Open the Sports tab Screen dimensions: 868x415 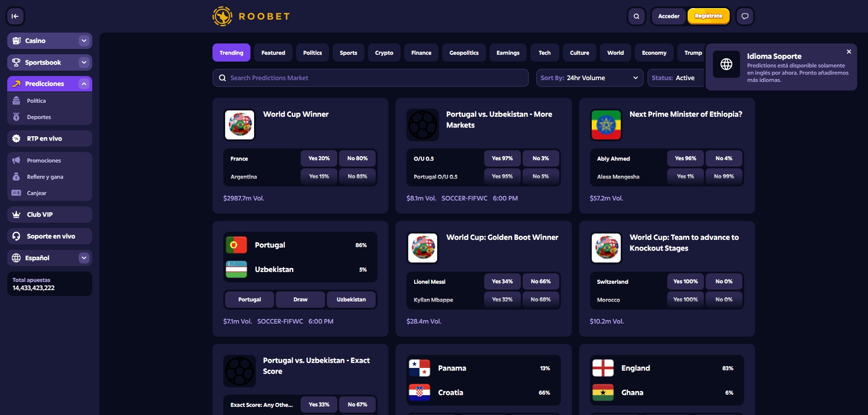349,52
